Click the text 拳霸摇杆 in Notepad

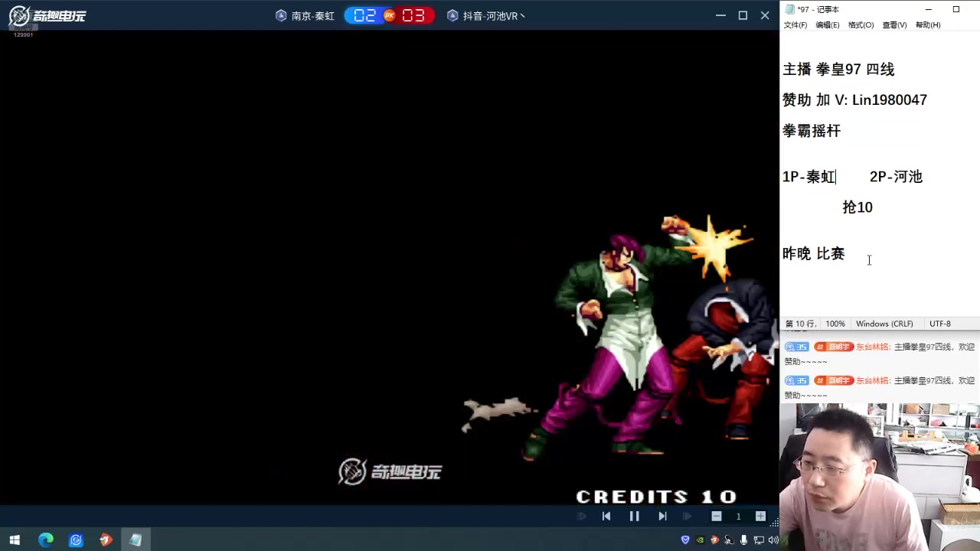click(x=812, y=131)
